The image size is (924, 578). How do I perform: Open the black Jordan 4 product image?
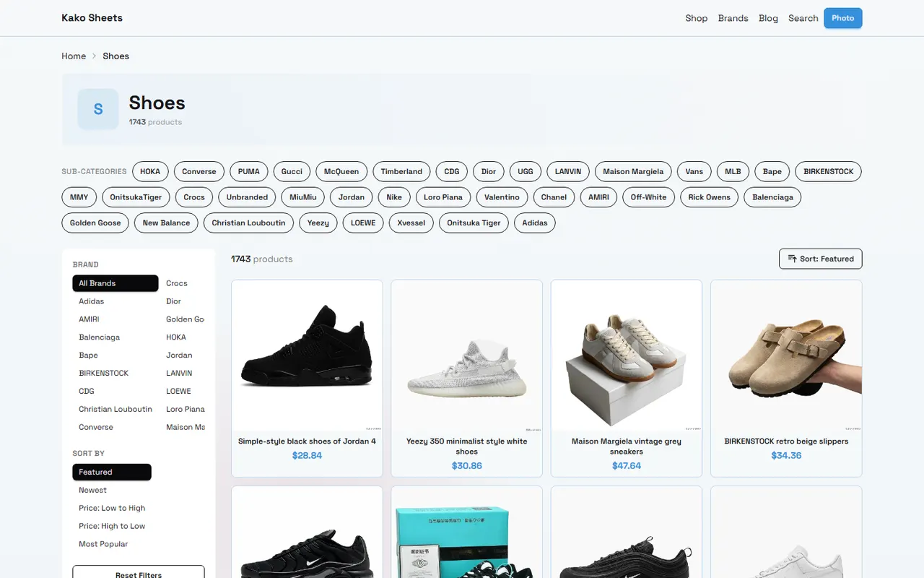pyautogui.click(x=307, y=355)
